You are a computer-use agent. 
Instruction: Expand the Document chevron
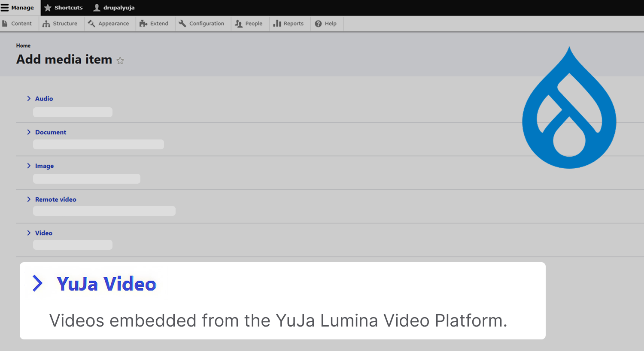click(x=29, y=132)
